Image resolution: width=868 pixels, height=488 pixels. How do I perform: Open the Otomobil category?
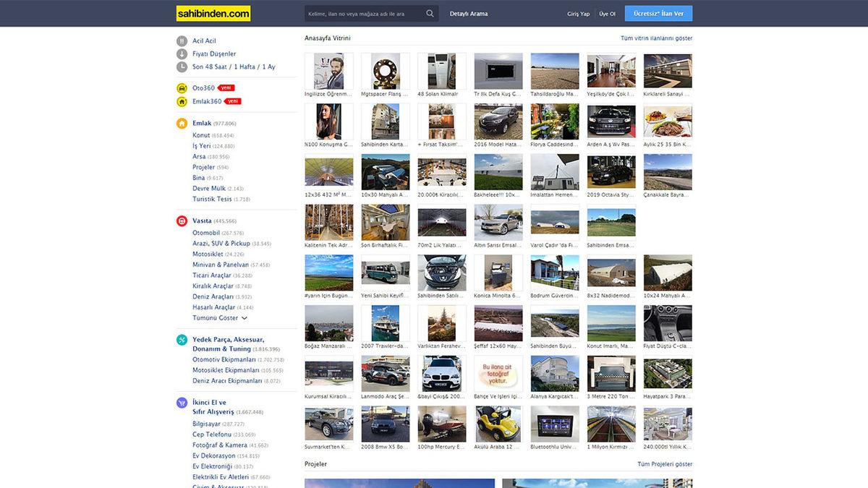(x=206, y=233)
